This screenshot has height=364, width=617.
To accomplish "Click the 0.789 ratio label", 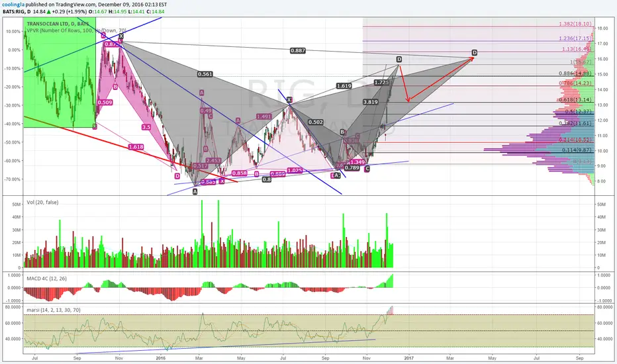I will (352, 167).
